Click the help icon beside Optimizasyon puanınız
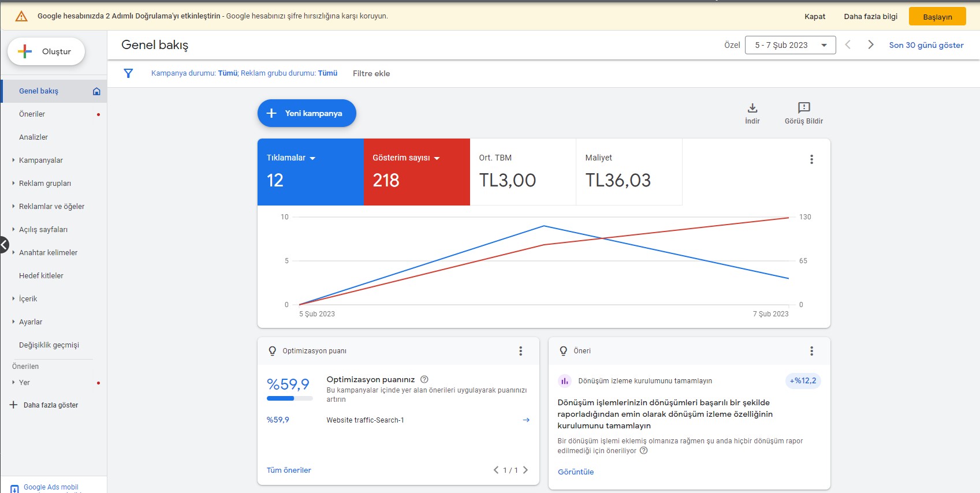Image resolution: width=980 pixels, height=493 pixels. pos(424,379)
